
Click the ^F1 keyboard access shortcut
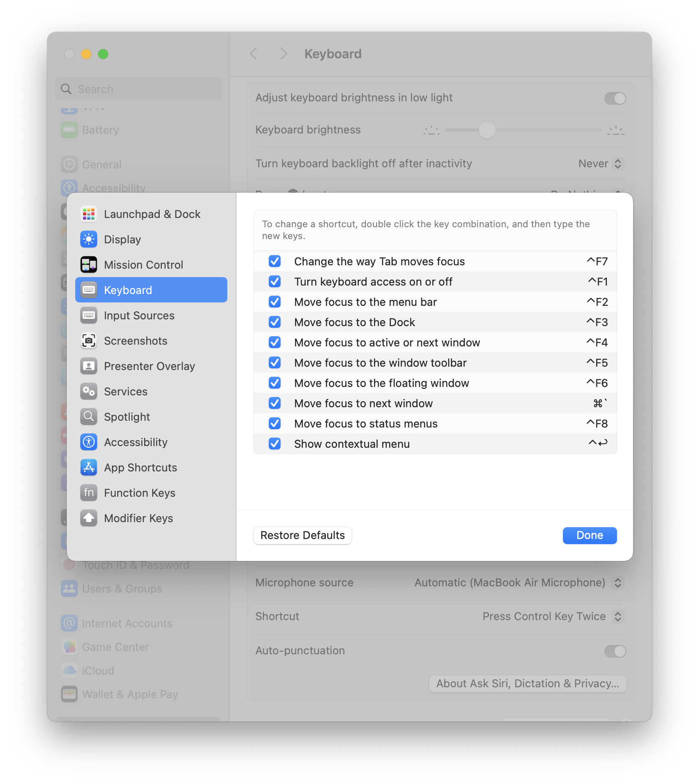tap(598, 282)
